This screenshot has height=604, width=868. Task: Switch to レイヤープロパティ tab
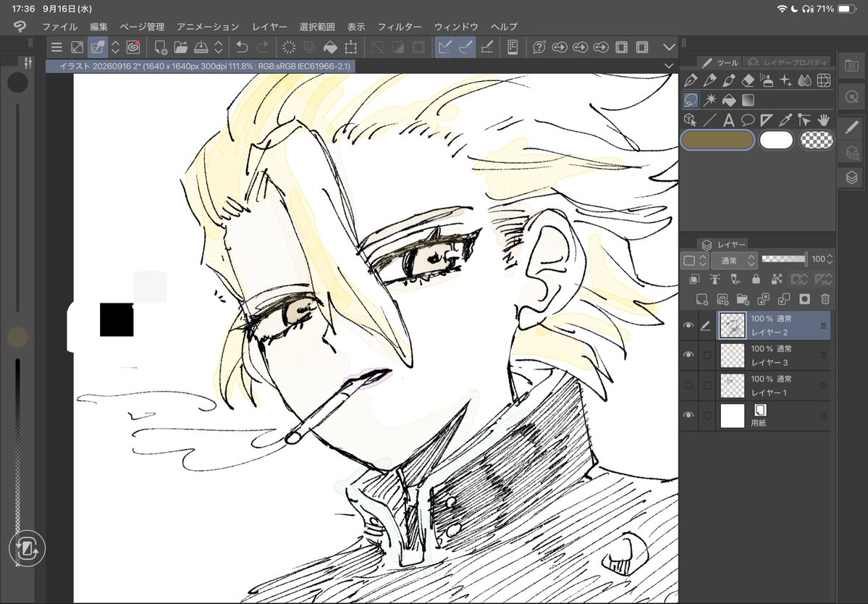[x=788, y=62]
